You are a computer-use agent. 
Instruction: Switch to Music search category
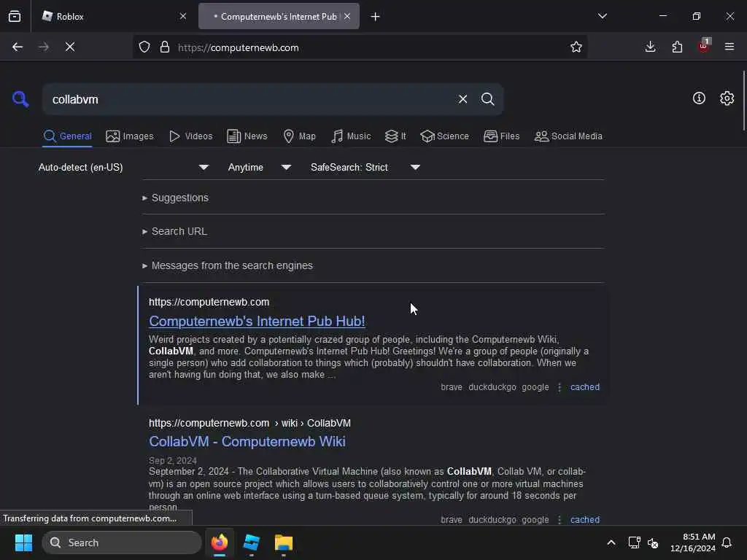click(351, 136)
